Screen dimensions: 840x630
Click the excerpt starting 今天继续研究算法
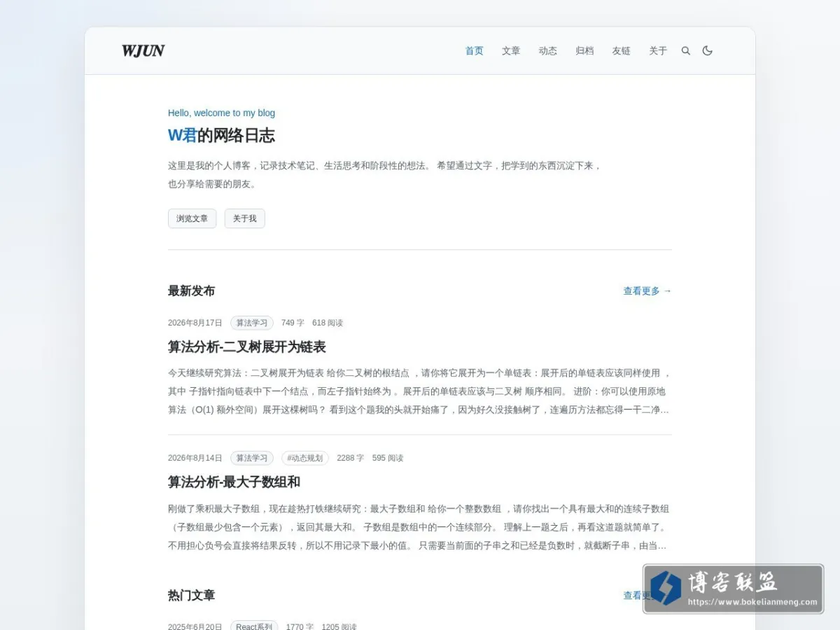tap(420, 391)
